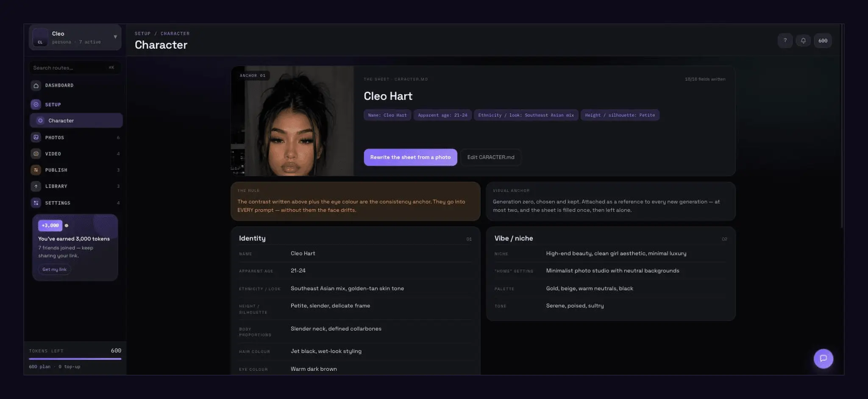Click the help question mark icon
The width and height of the screenshot is (868, 399).
pyautogui.click(x=785, y=41)
